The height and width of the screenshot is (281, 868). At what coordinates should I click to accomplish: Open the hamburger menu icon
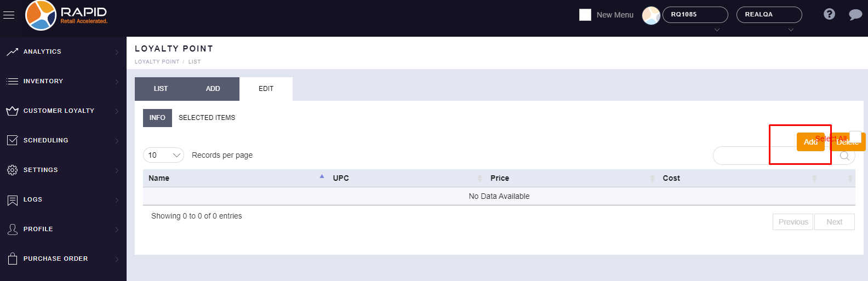pos(9,15)
